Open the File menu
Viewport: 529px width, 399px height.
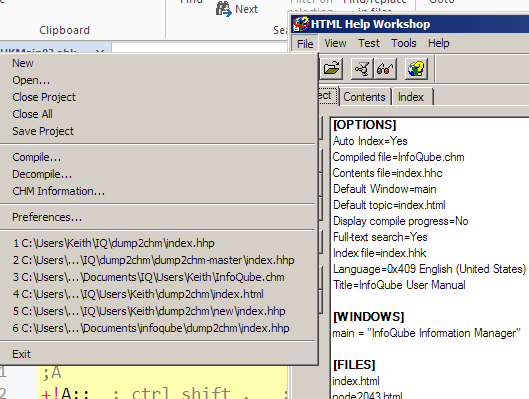coord(305,44)
